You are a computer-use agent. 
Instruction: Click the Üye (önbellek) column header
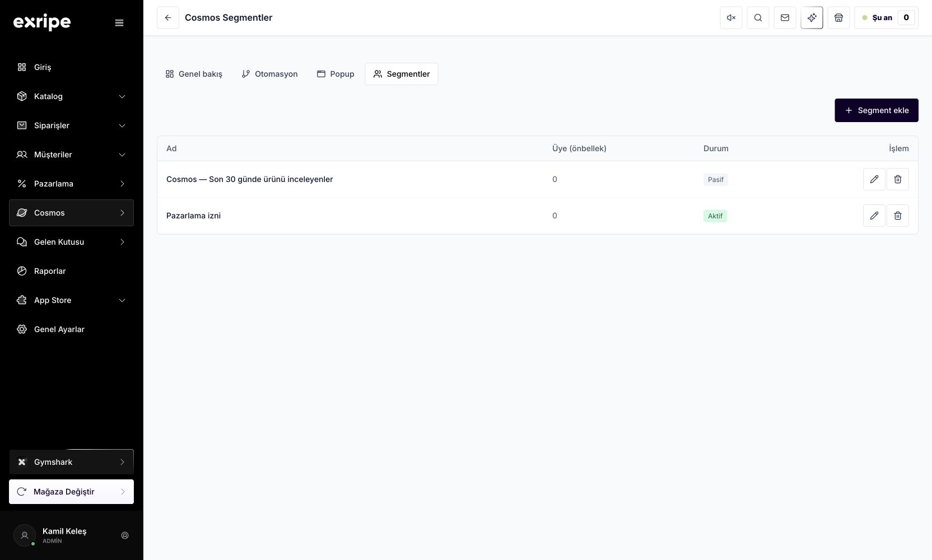click(x=579, y=148)
